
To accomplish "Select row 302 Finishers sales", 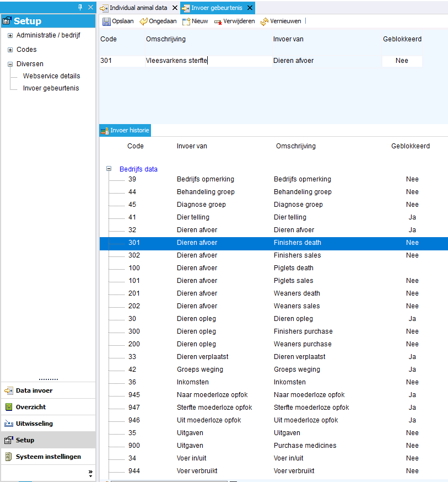I will tap(273, 255).
